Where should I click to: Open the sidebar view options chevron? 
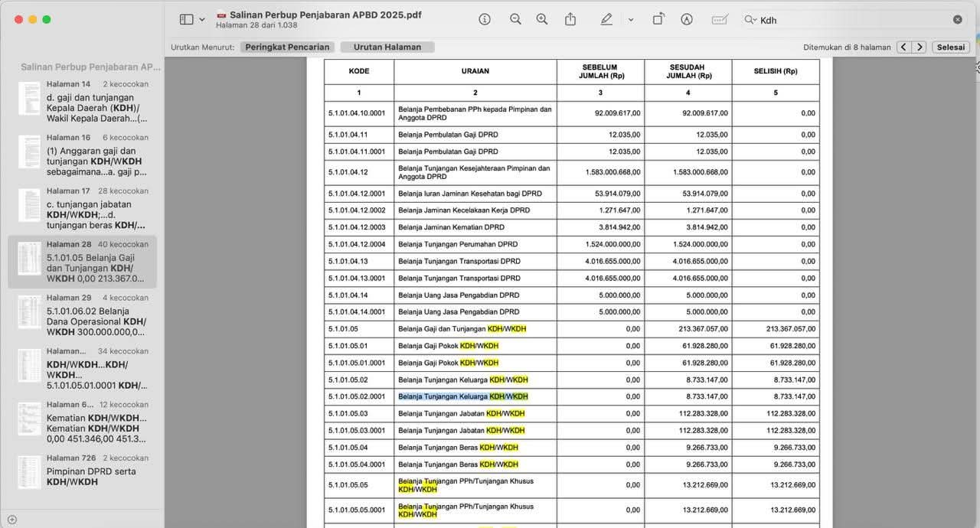[202, 20]
